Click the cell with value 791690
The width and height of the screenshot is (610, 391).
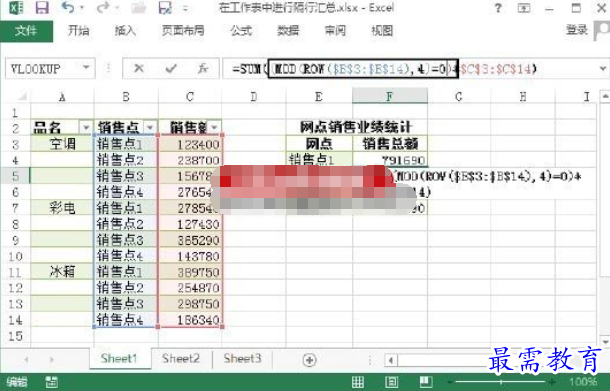[390, 160]
